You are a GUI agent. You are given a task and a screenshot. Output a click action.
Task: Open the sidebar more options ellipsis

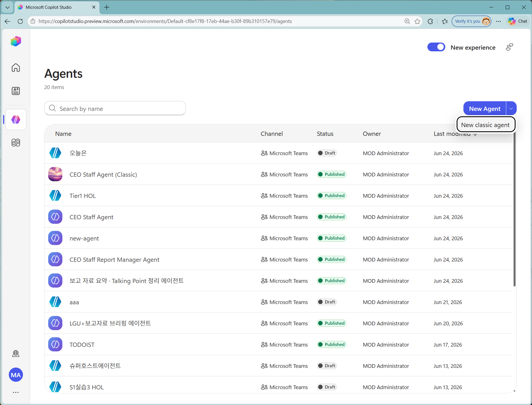click(16, 393)
